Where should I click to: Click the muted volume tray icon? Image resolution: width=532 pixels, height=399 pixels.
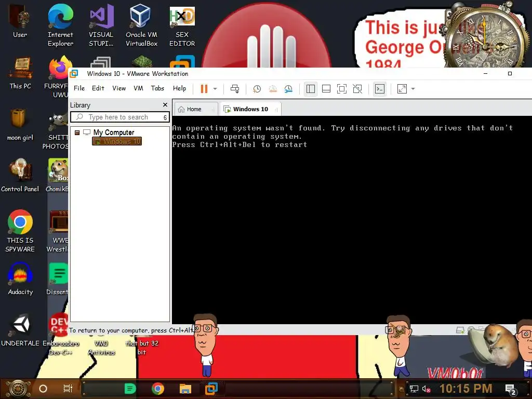click(426, 389)
